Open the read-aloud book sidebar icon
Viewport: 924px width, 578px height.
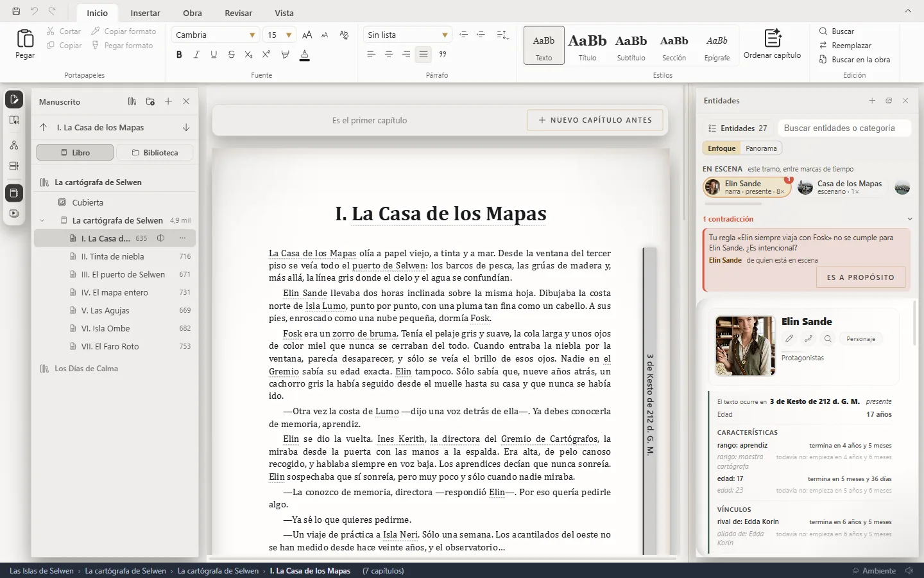[14, 120]
